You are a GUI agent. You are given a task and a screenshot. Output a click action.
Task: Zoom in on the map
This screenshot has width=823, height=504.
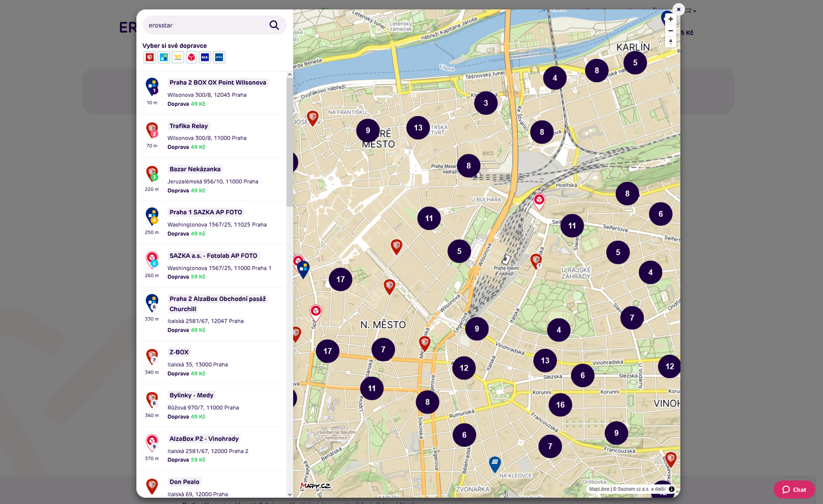coord(670,19)
